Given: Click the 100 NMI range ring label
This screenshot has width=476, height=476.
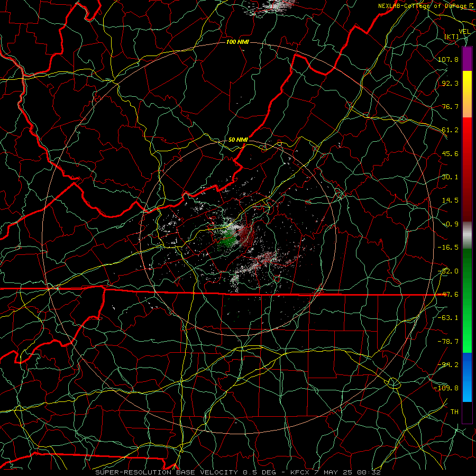Looking at the screenshot, I should point(237,42).
